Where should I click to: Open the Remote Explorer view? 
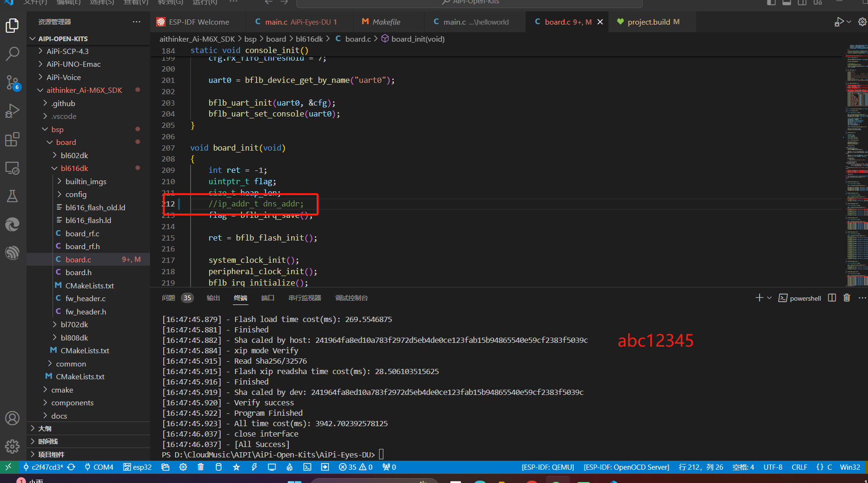(x=12, y=168)
